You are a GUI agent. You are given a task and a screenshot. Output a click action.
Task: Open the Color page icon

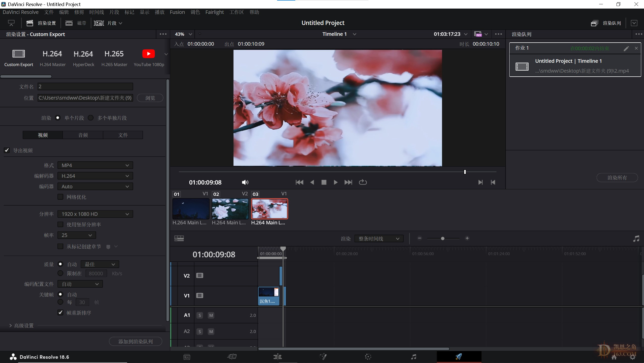(x=368, y=357)
